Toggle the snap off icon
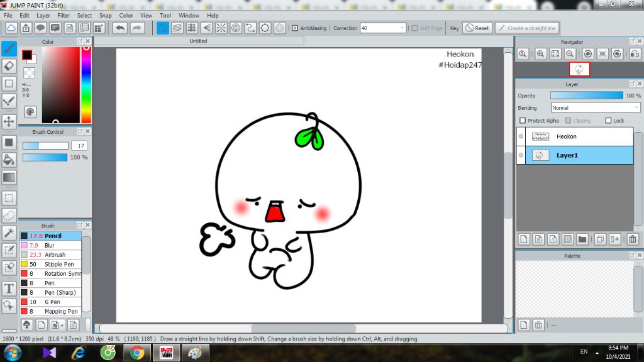Image resolution: width=644 pixels, height=362 pixels. click(x=163, y=28)
